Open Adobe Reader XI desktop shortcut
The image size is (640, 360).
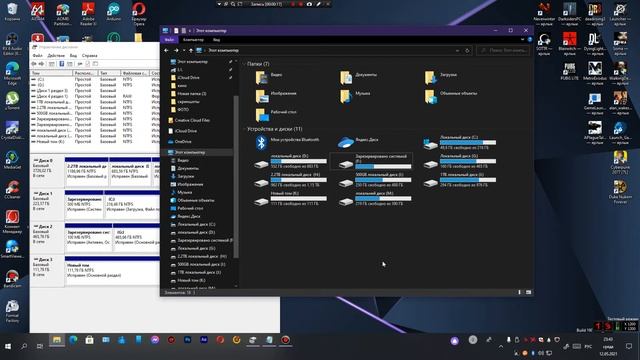(x=88, y=14)
